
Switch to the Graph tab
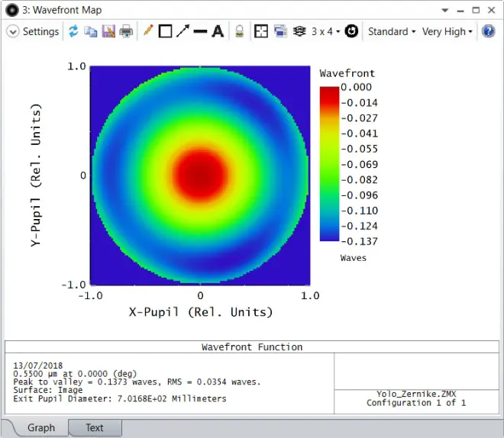pos(41,427)
